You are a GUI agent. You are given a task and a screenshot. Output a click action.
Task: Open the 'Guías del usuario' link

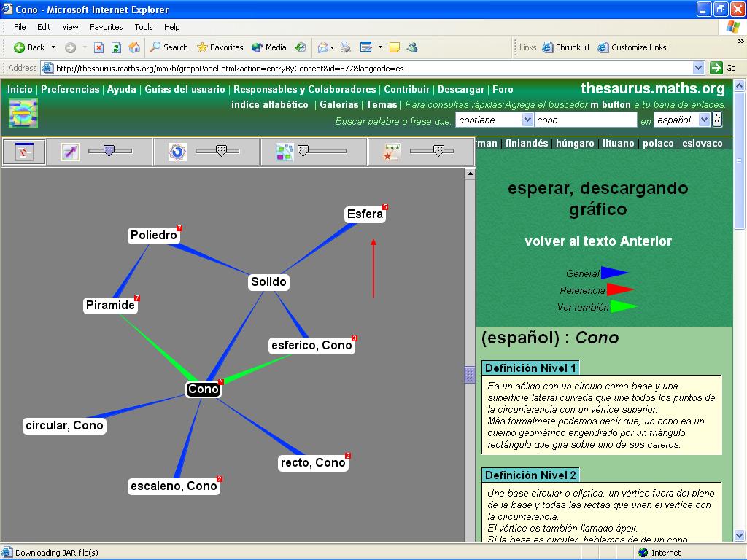coord(185,89)
